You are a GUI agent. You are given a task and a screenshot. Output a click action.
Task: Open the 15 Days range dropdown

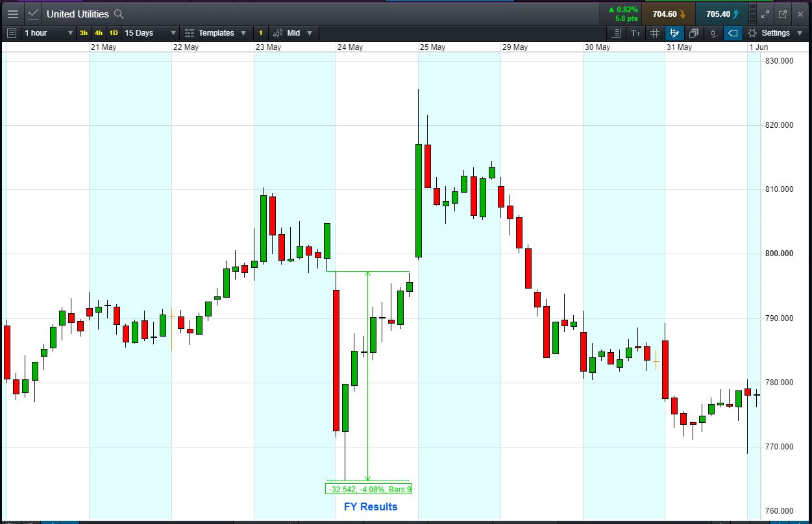click(150, 33)
